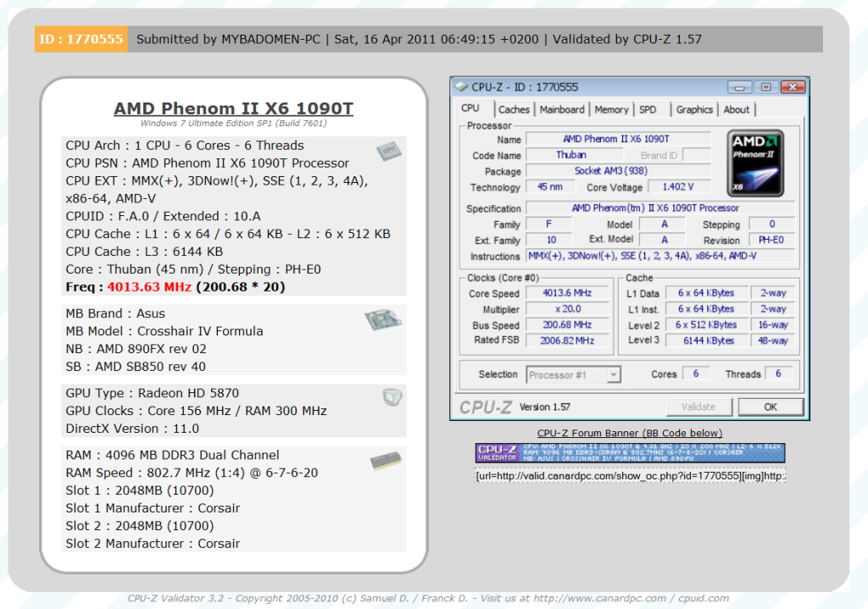Click the Validate button

(x=698, y=407)
